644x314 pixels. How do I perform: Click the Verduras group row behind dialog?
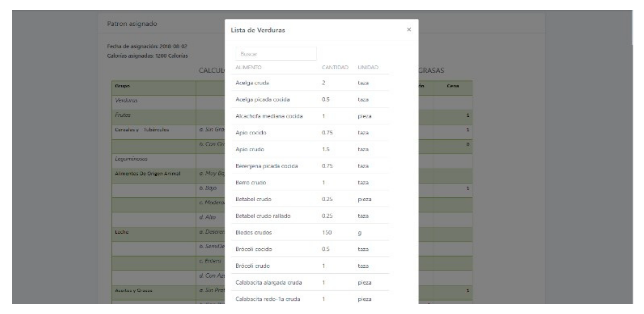coord(126,100)
